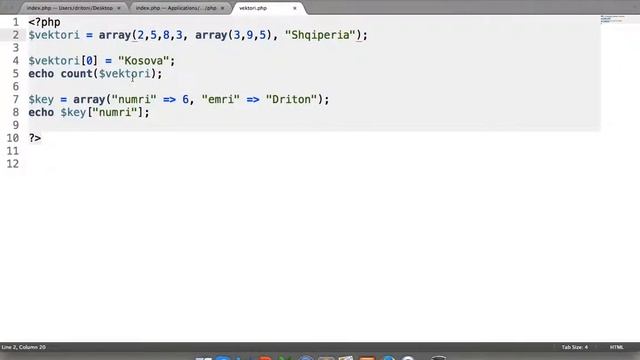Click the $key variable on line 8
The image size is (640, 360).
(73, 113)
